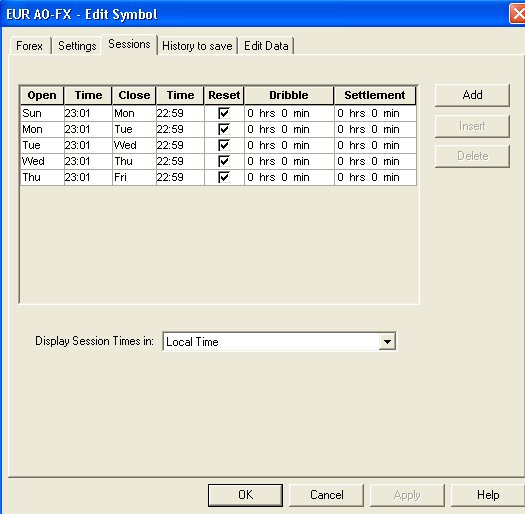Expand the Display Session Times dropdown arrow
Image resolution: width=525 pixels, height=514 pixels.
(387, 342)
